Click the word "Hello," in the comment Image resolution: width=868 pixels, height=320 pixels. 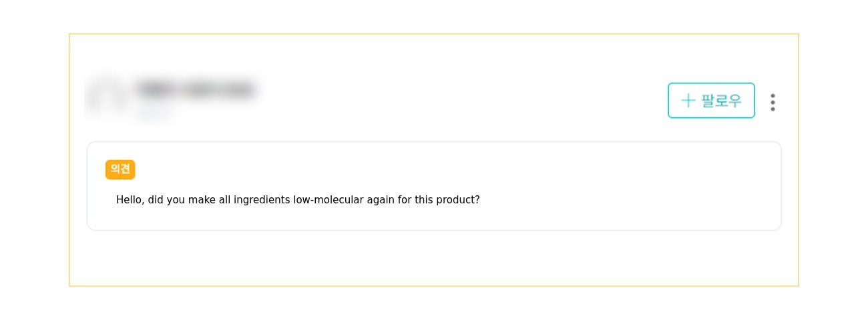[x=131, y=199]
